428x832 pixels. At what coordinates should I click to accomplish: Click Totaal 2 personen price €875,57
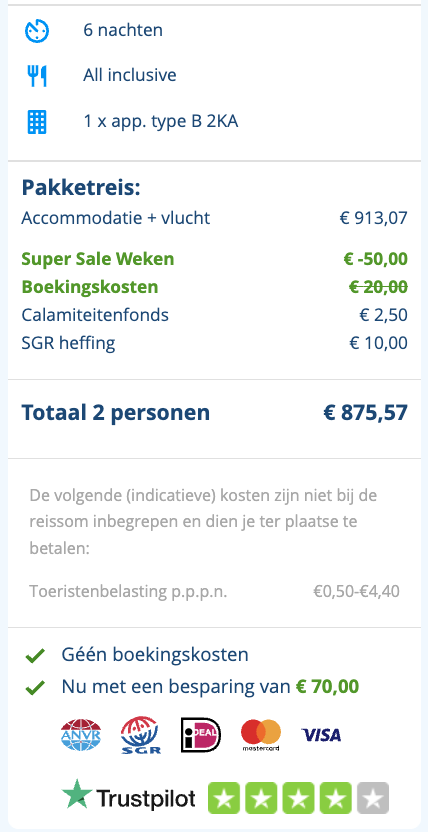click(x=365, y=412)
